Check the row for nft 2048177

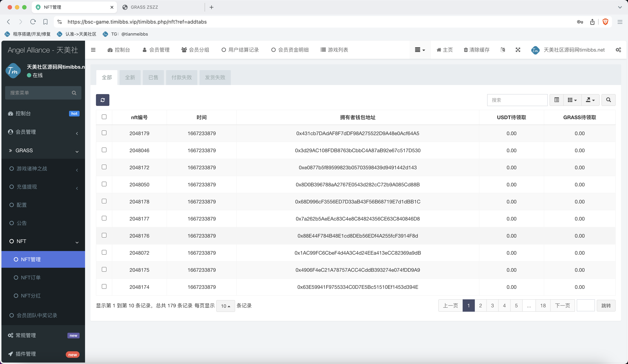pyautogui.click(x=104, y=218)
